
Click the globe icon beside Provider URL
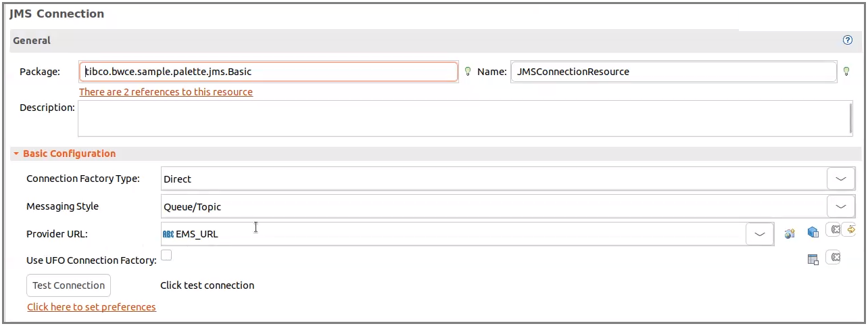(x=789, y=234)
